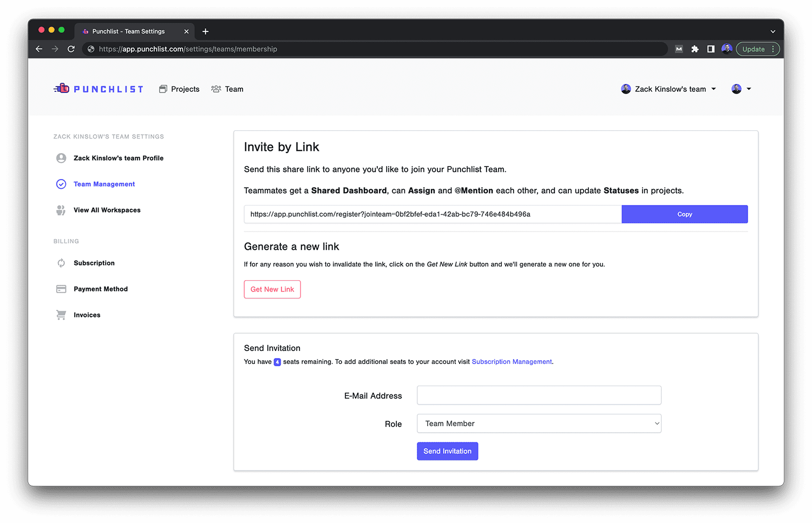Open the Subscription Management link
Viewport: 812px width, 523px height.
[x=511, y=361]
